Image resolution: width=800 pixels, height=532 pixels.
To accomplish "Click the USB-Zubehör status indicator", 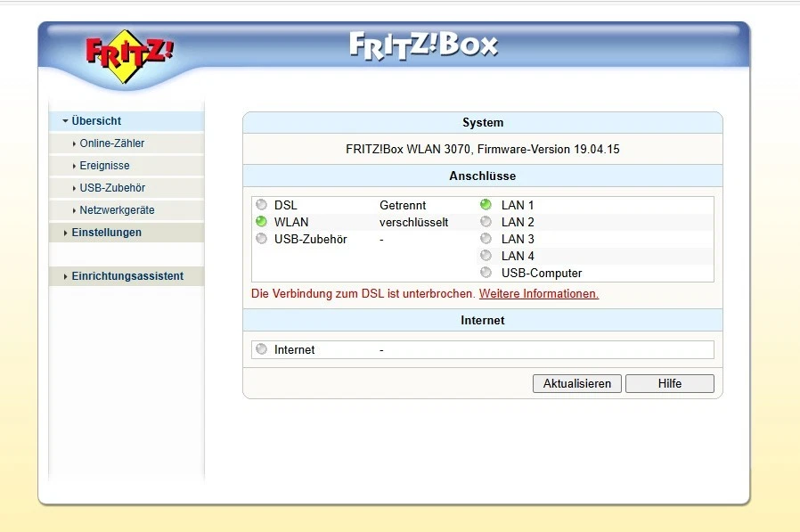I will [x=262, y=238].
